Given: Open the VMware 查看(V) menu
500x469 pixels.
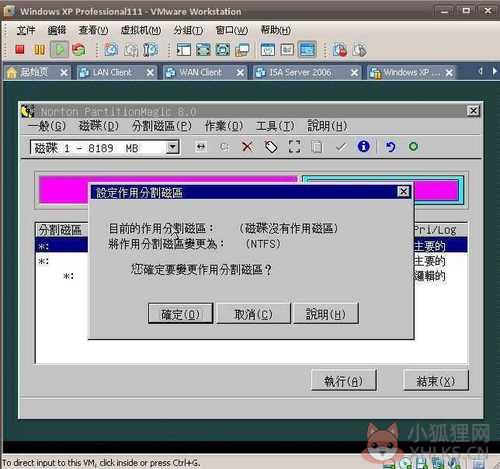Looking at the screenshot, I should 93,30.
